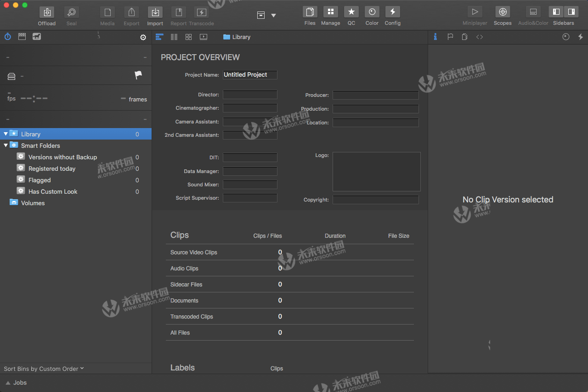
Task: Open Sort Bins by Custom Order dropdown
Action: (x=44, y=369)
